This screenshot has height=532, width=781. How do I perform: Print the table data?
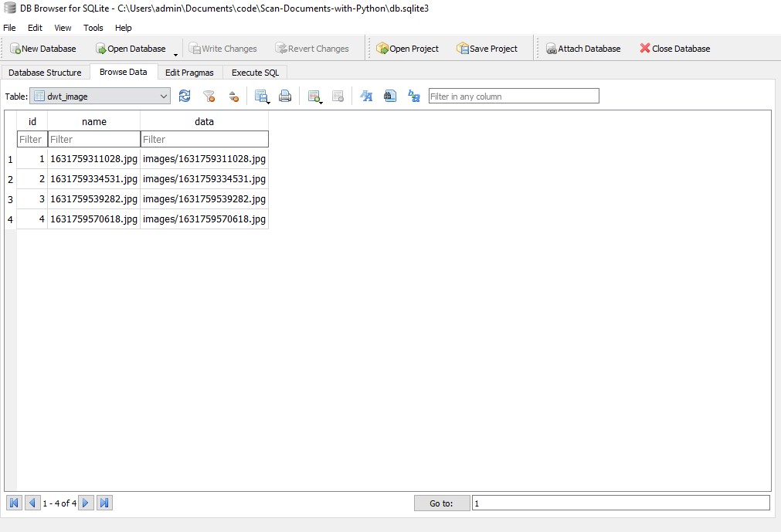(x=285, y=97)
